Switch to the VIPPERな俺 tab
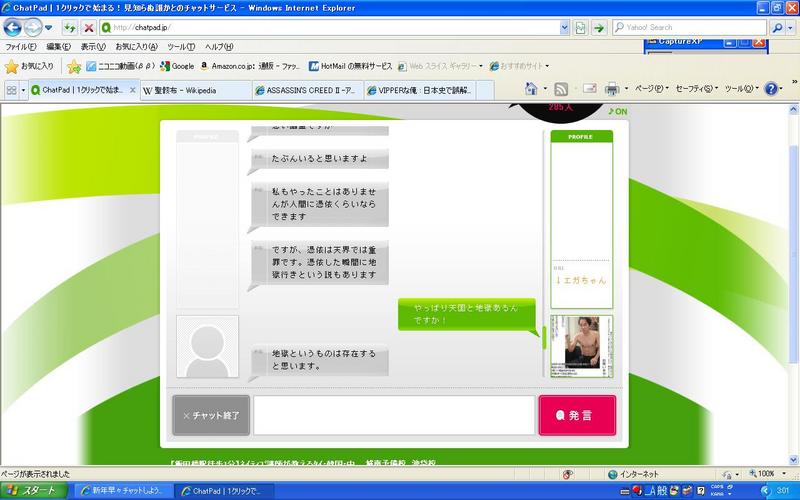The height and width of the screenshot is (500, 800). click(x=420, y=90)
